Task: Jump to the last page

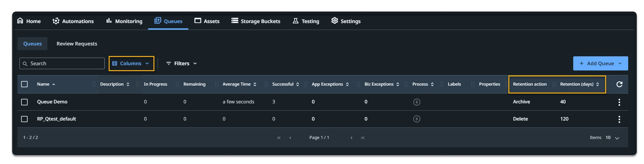Action: [x=362, y=138]
